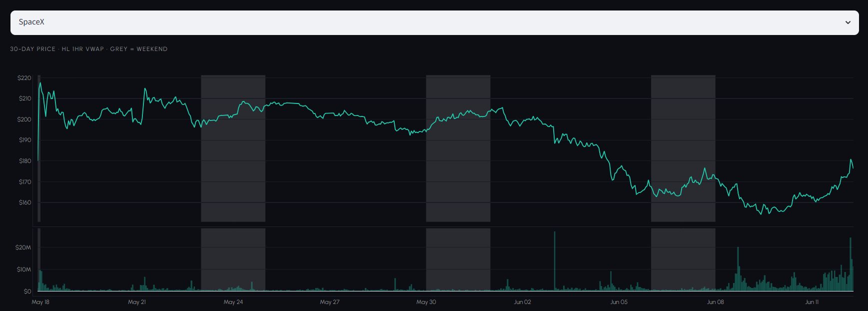Viewport: 868px width, 311px height.
Task: Click the $210 price axis label
Action: pyautogui.click(x=24, y=98)
